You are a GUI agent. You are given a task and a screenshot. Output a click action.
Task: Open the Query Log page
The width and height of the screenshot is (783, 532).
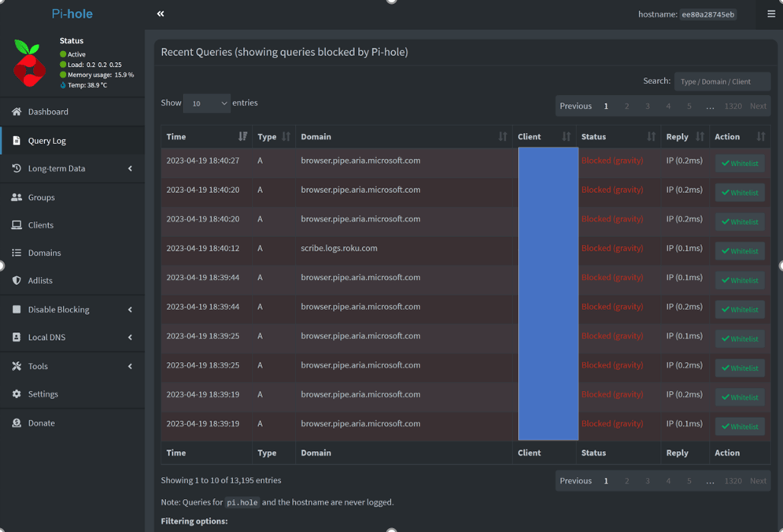[47, 141]
